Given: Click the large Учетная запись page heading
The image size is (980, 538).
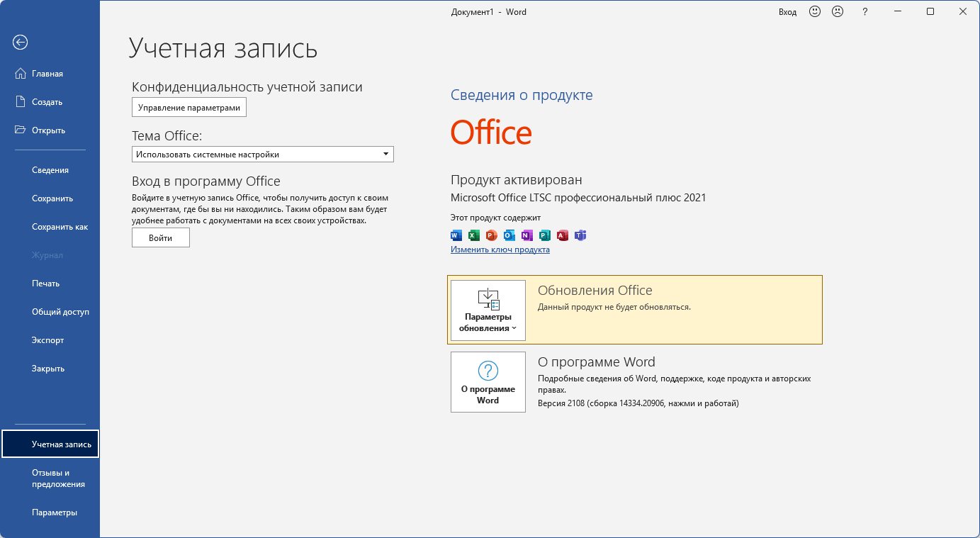Looking at the screenshot, I should pyautogui.click(x=223, y=48).
